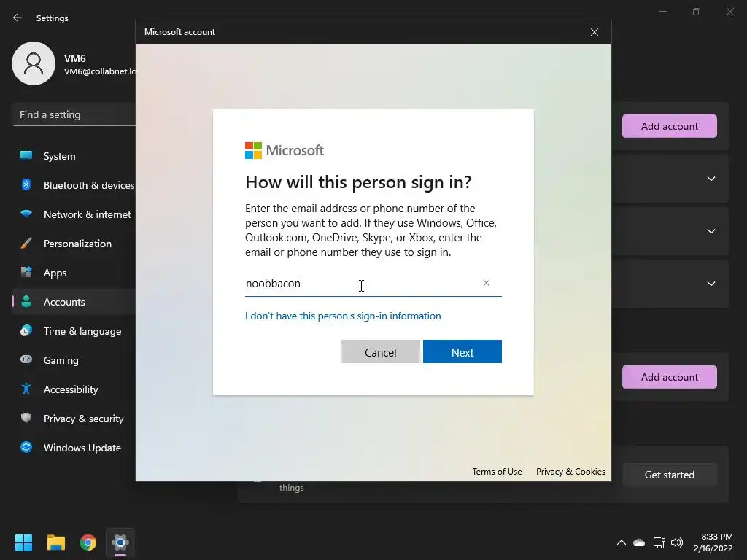Image resolution: width=747 pixels, height=560 pixels.
Task: Click the Next button in dialog
Action: coord(462,352)
